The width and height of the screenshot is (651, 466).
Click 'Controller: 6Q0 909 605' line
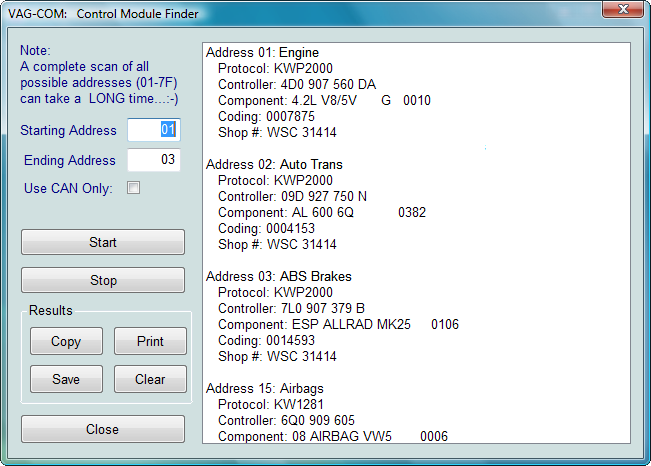[286, 421]
